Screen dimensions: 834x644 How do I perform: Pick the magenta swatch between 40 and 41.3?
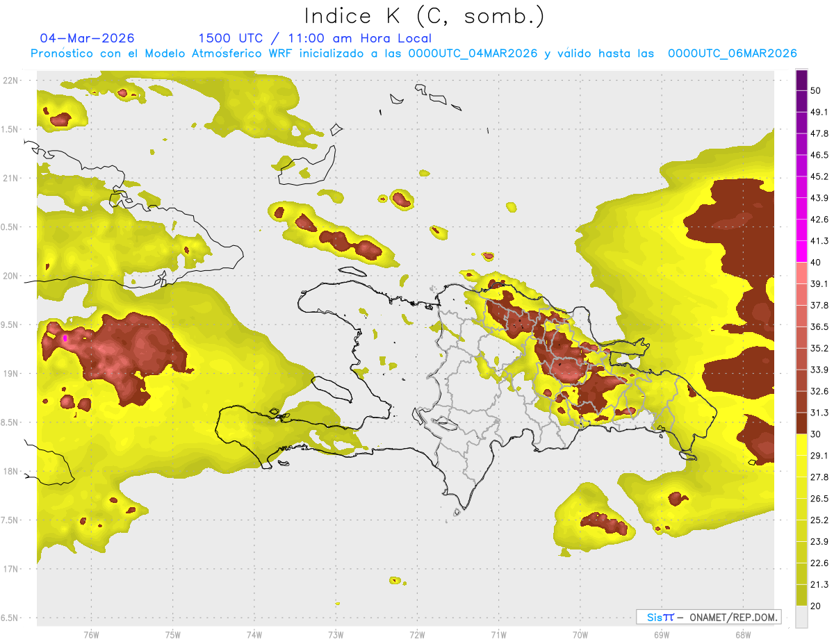(801, 250)
